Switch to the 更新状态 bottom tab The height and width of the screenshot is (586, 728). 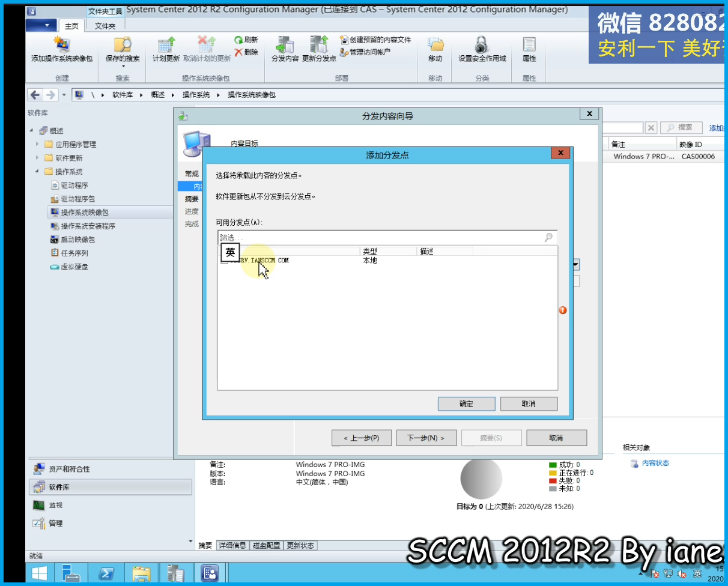(x=300, y=546)
